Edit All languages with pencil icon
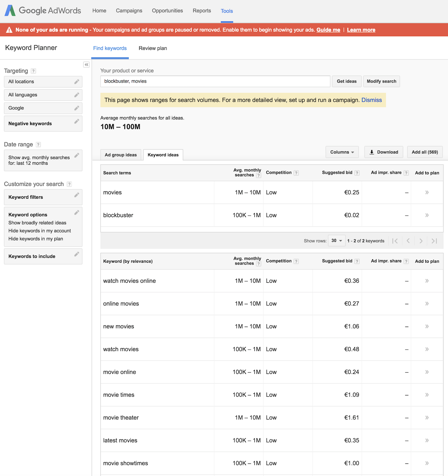The width and height of the screenshot is (448, 476). coord(77,95)
